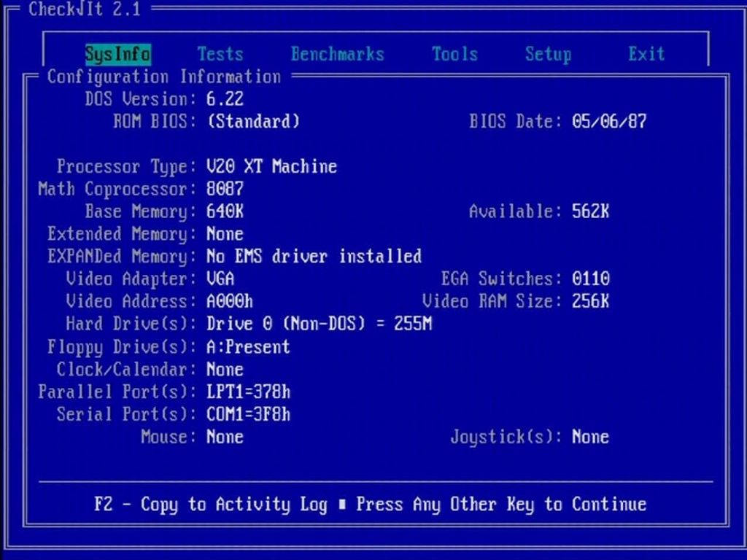
Task: Click the Video RAM Size label
Action: [492, 301]
